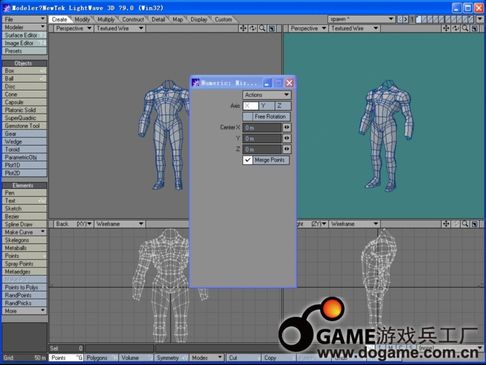Click the Copy button

(278, 358)
